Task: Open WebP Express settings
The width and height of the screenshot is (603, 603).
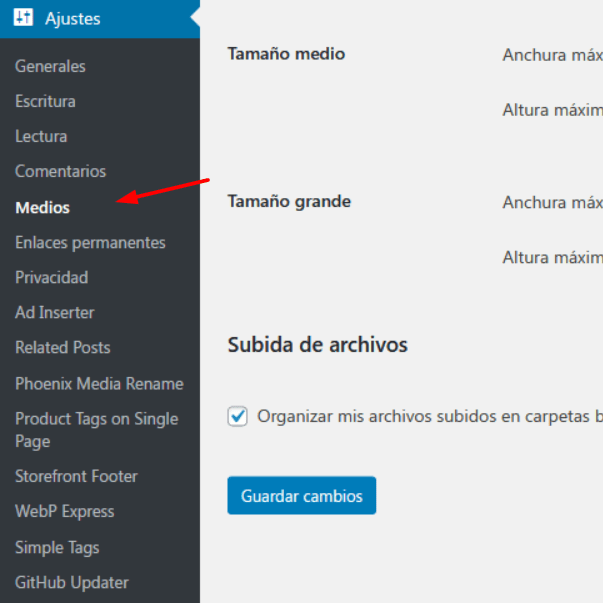Action: pos(65,511)
